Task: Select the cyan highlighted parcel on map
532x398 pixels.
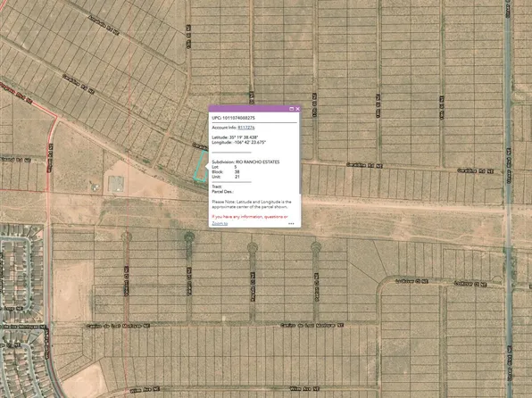Action: [201, 166]
